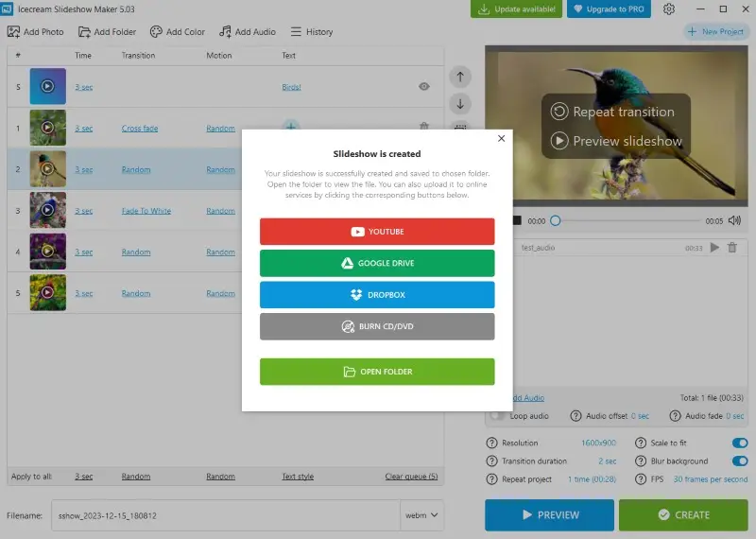Open the Resolution help icon
The image size is (756, 539).
coord(491,443)
